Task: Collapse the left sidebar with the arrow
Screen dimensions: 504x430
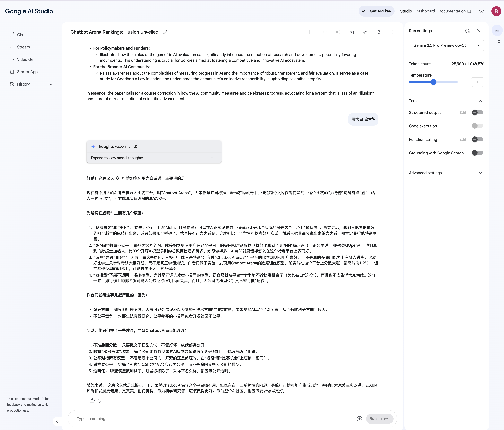Action: point(57,421)
